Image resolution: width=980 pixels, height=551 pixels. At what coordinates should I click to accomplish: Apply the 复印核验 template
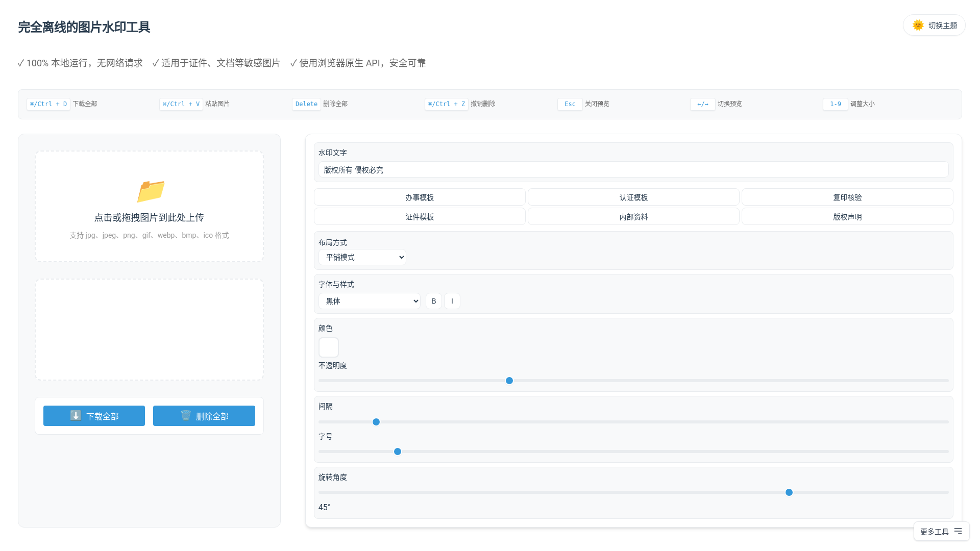[x=847, y=197]
